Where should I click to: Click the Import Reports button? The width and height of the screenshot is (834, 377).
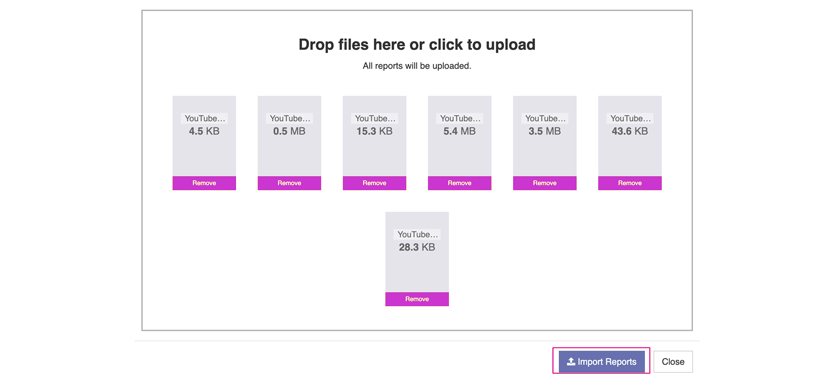[602, 362]
